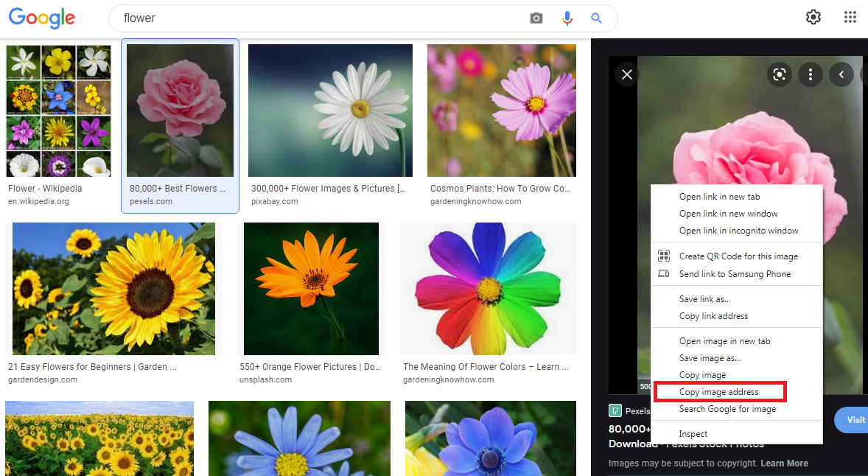Click 'The Meaning Of Flower Colors' title
The image size is (868, 476).
[486, 366]
